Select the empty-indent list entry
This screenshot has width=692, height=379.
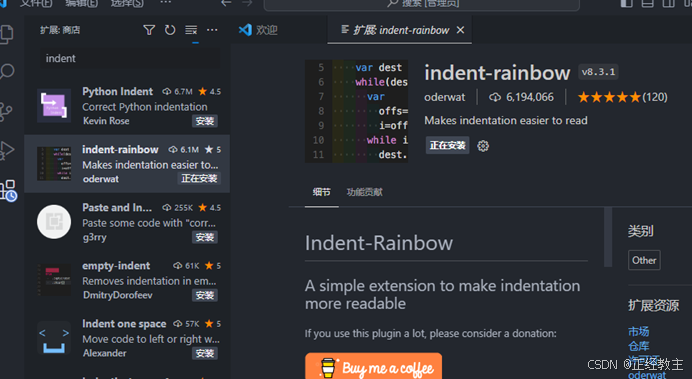pyautogui.click(x=127, y=280)
